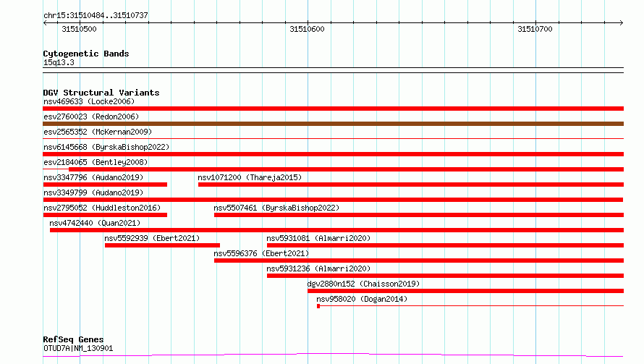Click the 31510600 ruler coordinate
The image size is (644, 364).
tap(308, 29)
